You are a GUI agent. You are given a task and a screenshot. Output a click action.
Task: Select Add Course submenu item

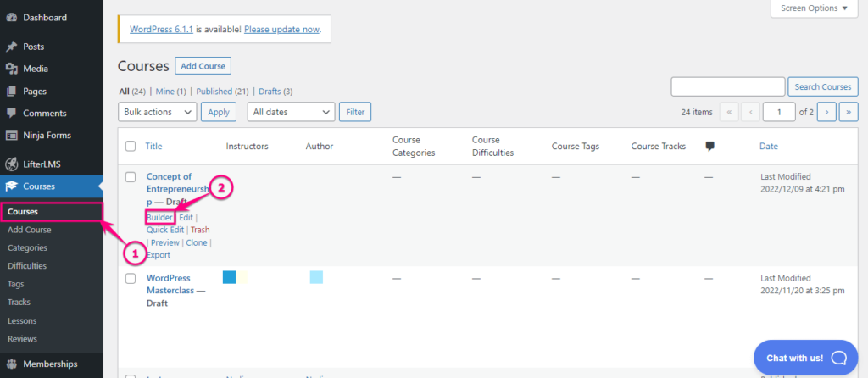30,230
